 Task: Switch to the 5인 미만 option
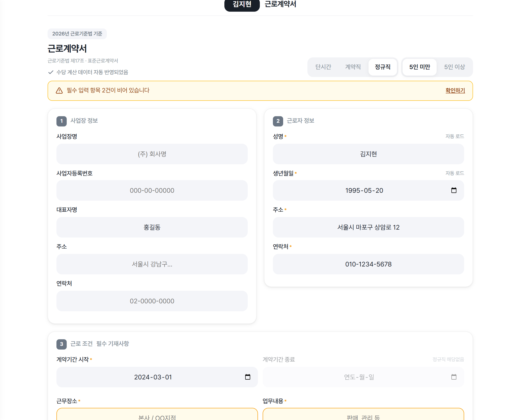(x=420, y=67)
